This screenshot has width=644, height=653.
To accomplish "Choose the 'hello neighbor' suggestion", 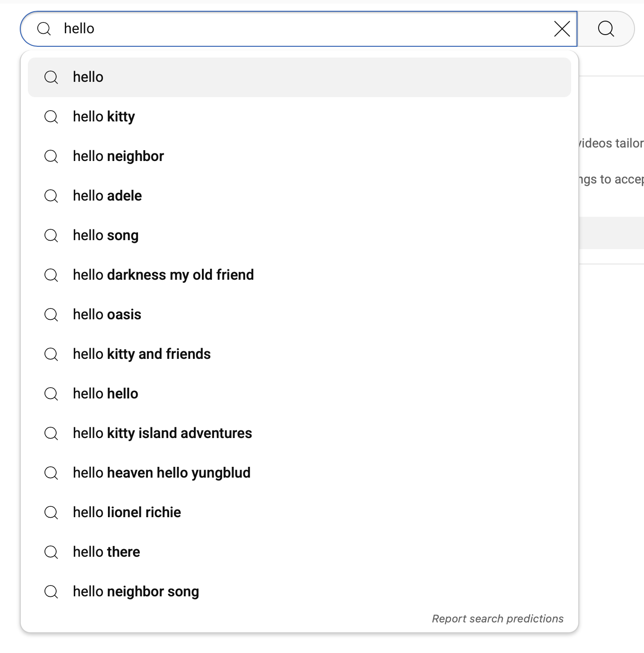I will click(118, 157).
